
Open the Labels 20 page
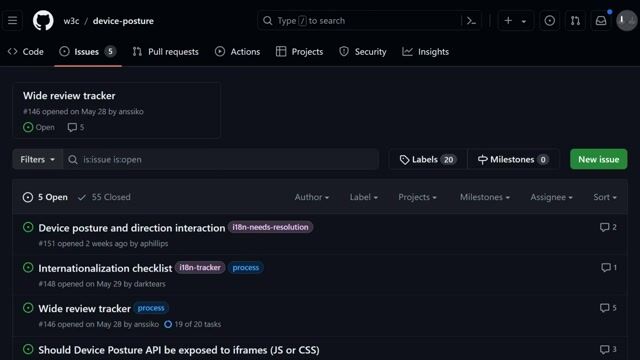click(428, 160)
